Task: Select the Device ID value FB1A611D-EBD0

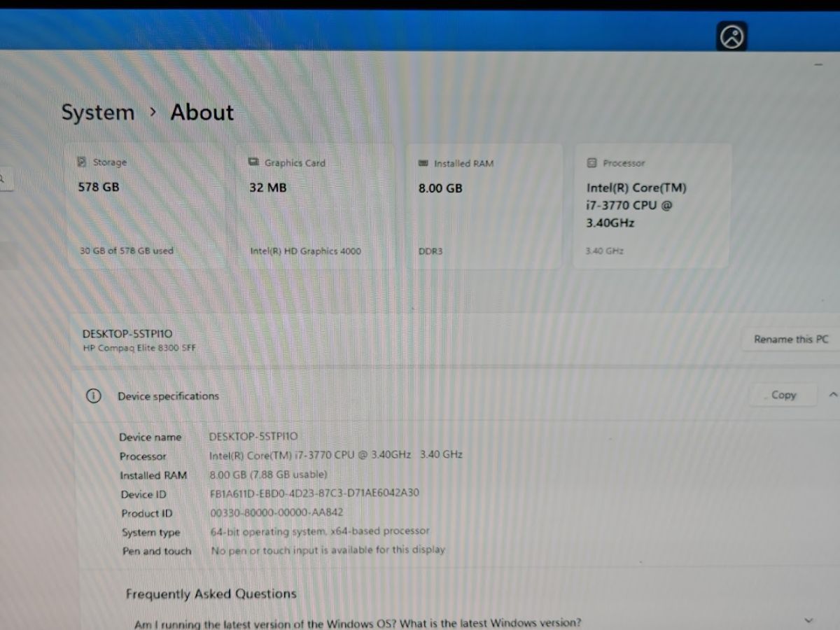Action: [314, 493]
